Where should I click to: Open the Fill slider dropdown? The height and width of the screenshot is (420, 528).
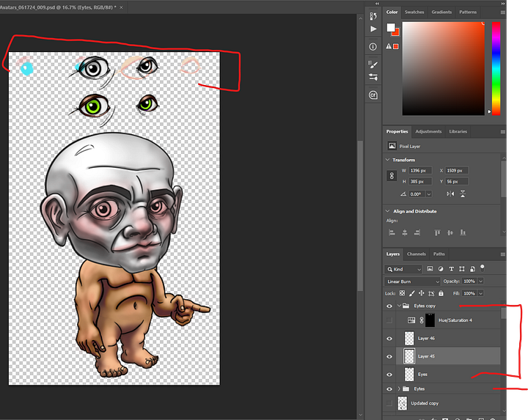(x=481, y=293)
